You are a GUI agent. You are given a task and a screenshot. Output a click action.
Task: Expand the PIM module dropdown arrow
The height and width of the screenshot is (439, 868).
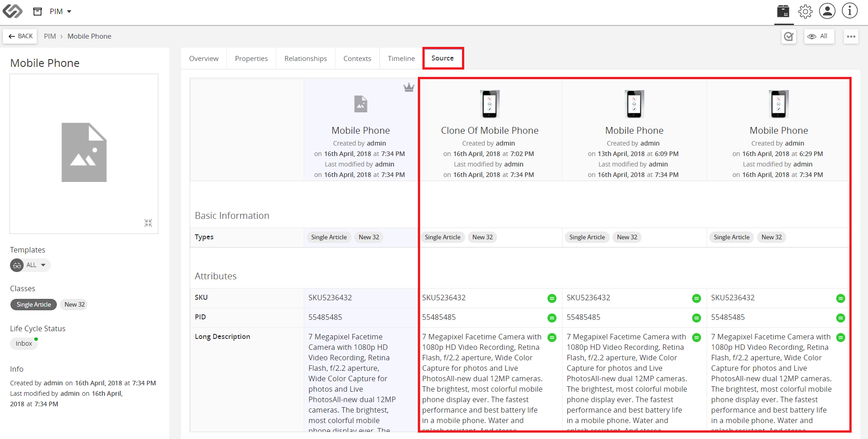(x=69, y=11)
